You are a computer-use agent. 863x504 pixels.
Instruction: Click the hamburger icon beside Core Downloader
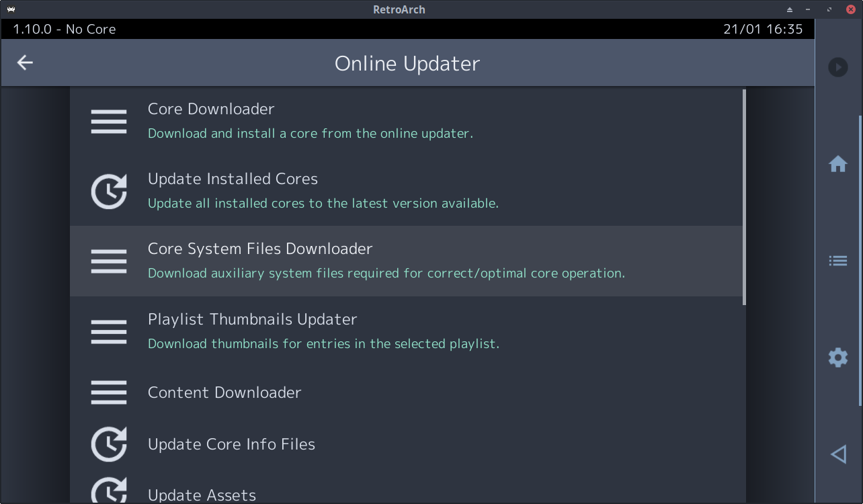108,121
